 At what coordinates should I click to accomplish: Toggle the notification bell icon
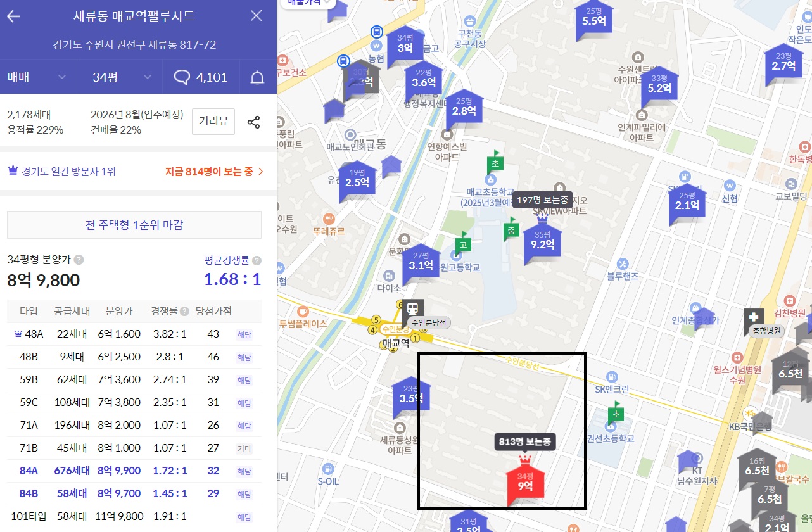coord(257,78)
